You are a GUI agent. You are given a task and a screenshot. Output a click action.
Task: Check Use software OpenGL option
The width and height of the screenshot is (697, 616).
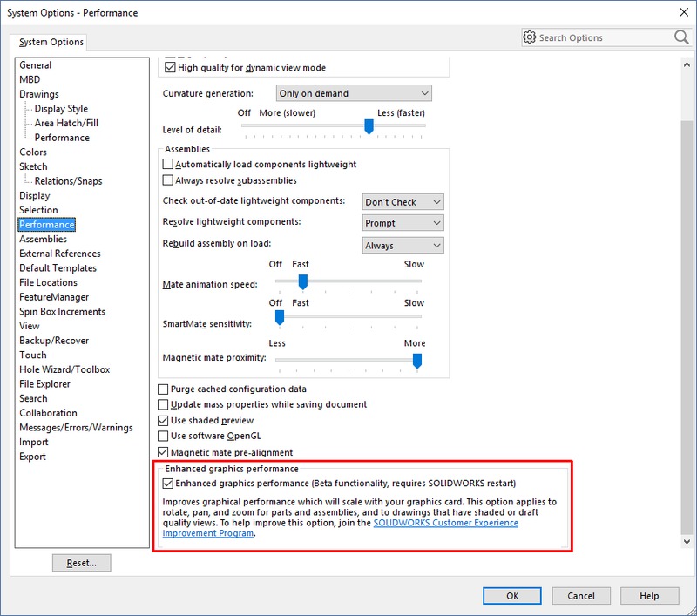coord(163,436)
